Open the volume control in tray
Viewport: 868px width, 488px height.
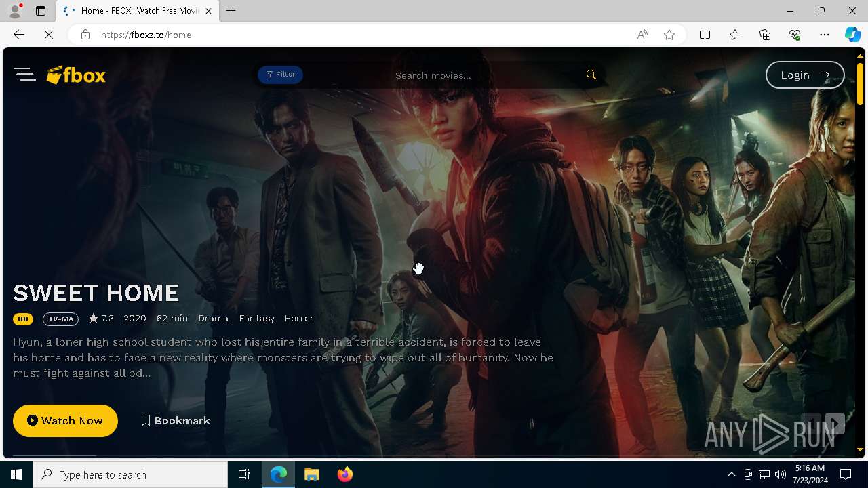[781, 474]
